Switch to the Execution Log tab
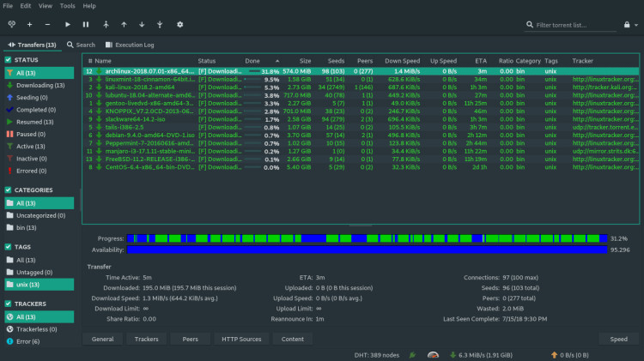This screenshot has height=361, width=644. [x=130, y=45]
